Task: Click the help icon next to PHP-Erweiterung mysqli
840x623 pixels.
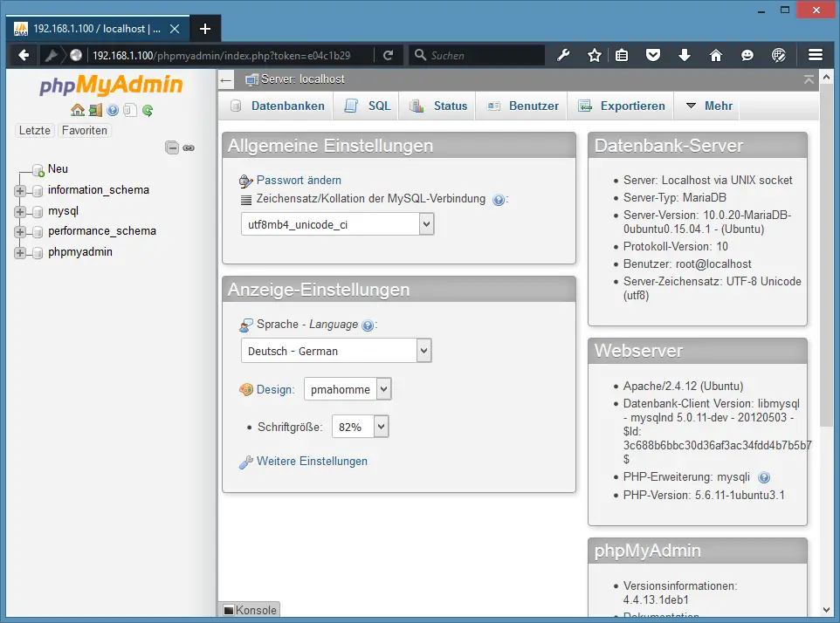Action: tap(764, 477)
